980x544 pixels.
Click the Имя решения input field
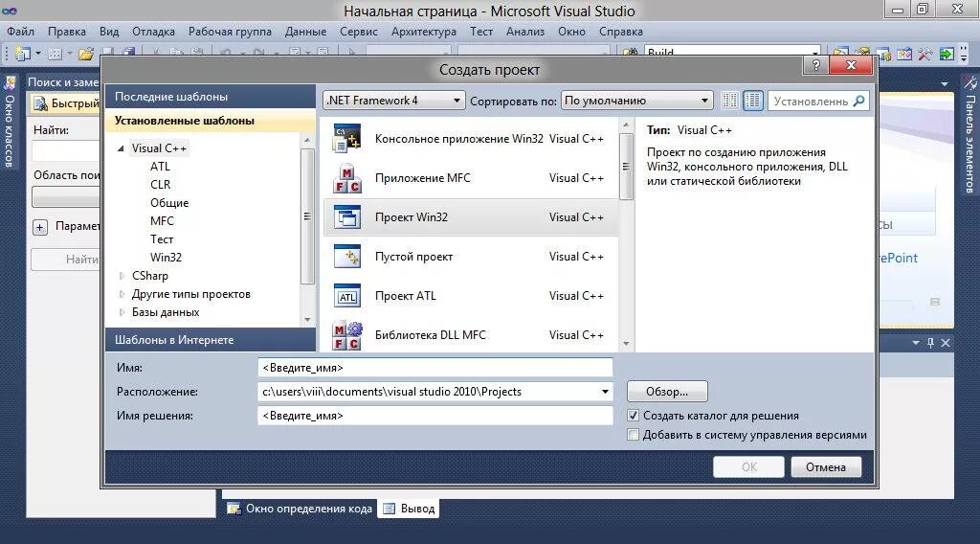point(435,416)
